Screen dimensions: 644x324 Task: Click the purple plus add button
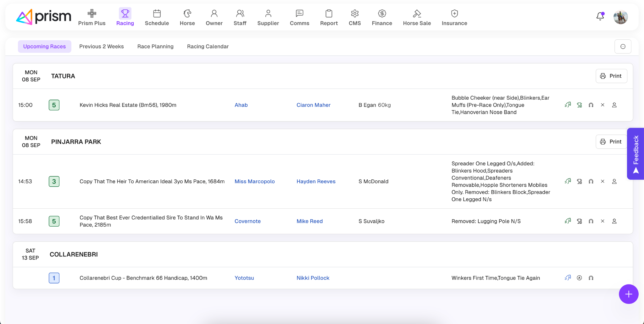628,294
